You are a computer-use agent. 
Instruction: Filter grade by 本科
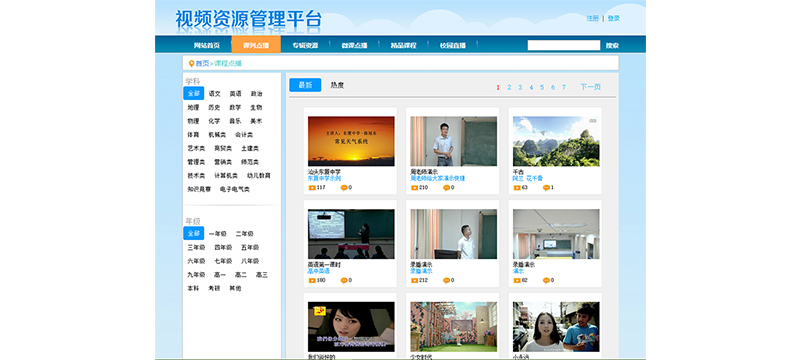click(193, 288)
